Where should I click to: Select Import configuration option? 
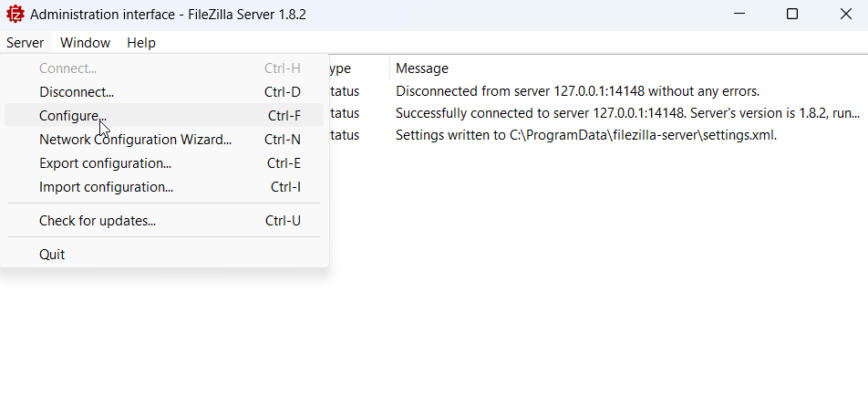pyautogui.click(x=164, y=187)
